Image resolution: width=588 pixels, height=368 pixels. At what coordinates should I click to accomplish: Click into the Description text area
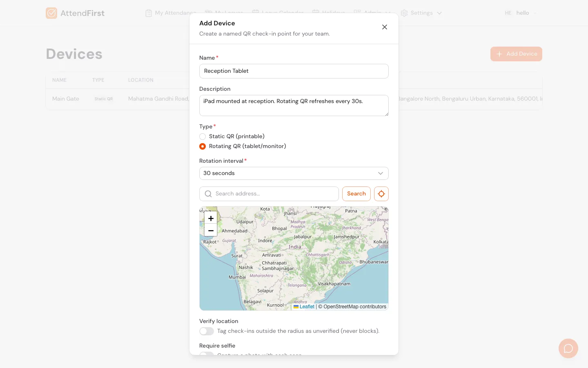click(294, 105)
